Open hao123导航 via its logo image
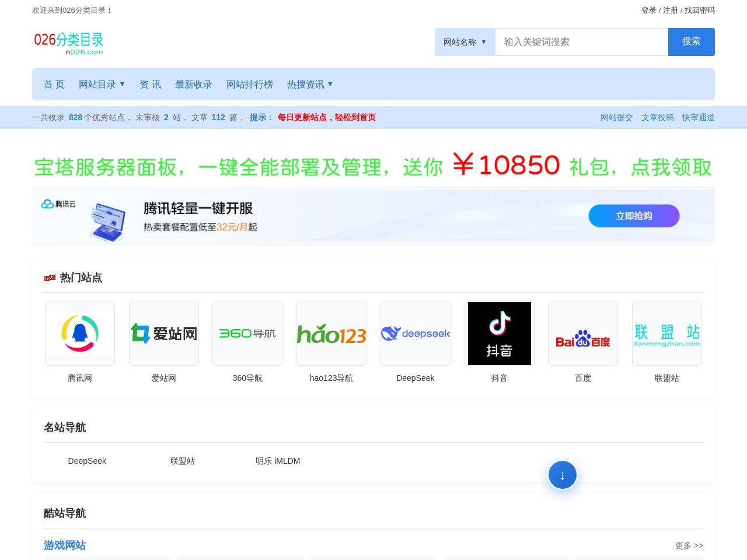The height and width of the screenshot is (560, 747). [x=331, y=333]
